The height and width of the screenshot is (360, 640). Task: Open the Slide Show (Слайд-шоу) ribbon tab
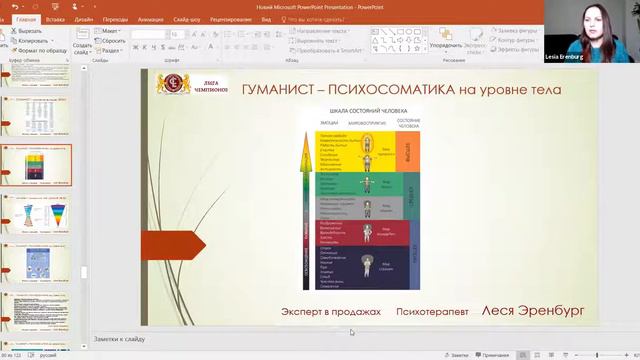(x=187, y=20)
